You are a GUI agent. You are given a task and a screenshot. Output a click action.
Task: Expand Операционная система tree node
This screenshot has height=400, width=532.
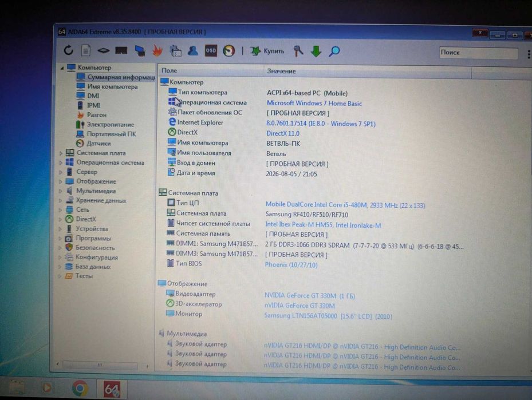[x=61, y=163]
